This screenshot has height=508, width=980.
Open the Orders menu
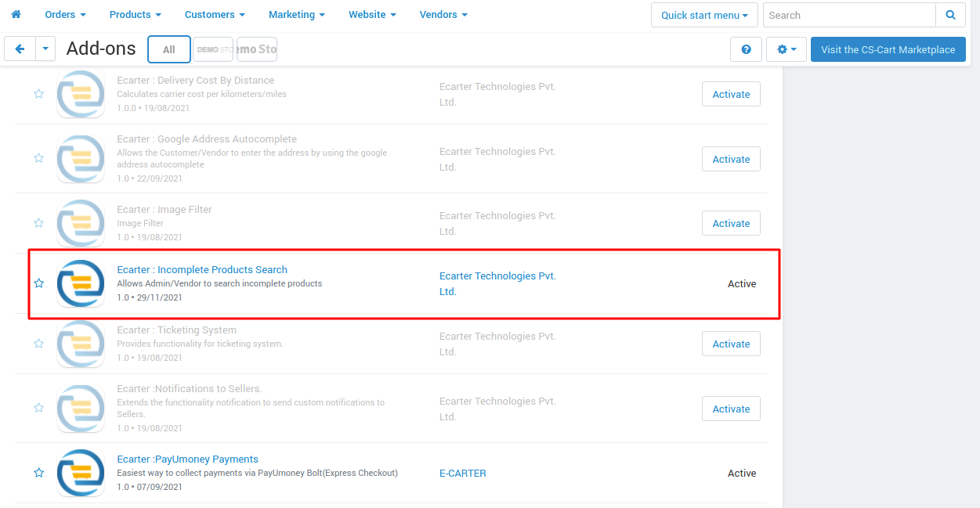point(66,14)
